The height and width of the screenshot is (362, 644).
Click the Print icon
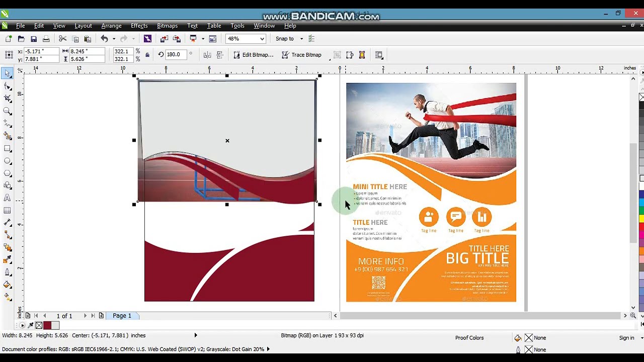click(46, 39)
